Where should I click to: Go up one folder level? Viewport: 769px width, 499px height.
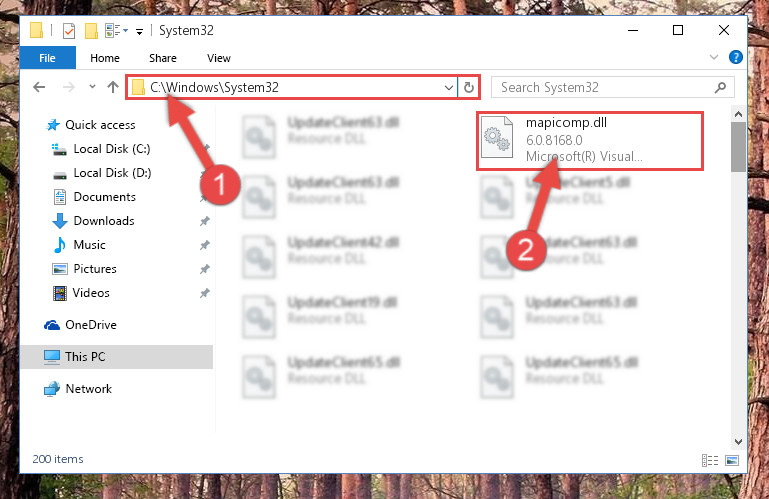[x=113, y=87]
